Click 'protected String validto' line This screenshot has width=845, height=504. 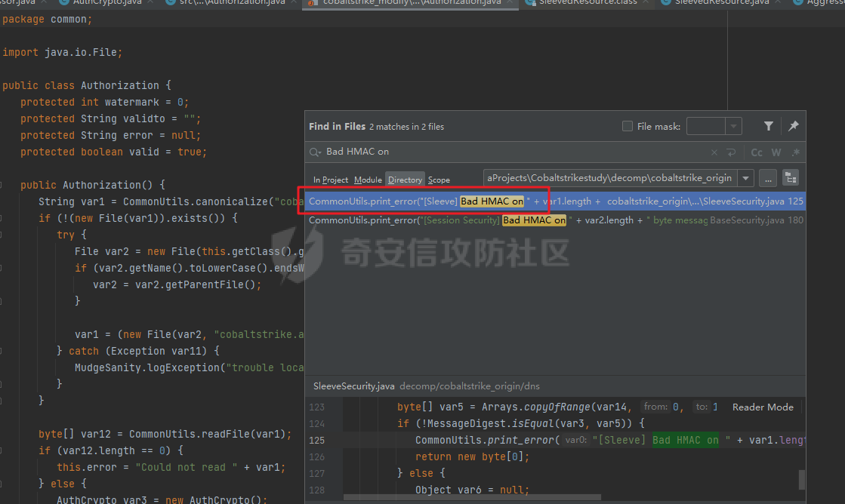tap(110, 119)
